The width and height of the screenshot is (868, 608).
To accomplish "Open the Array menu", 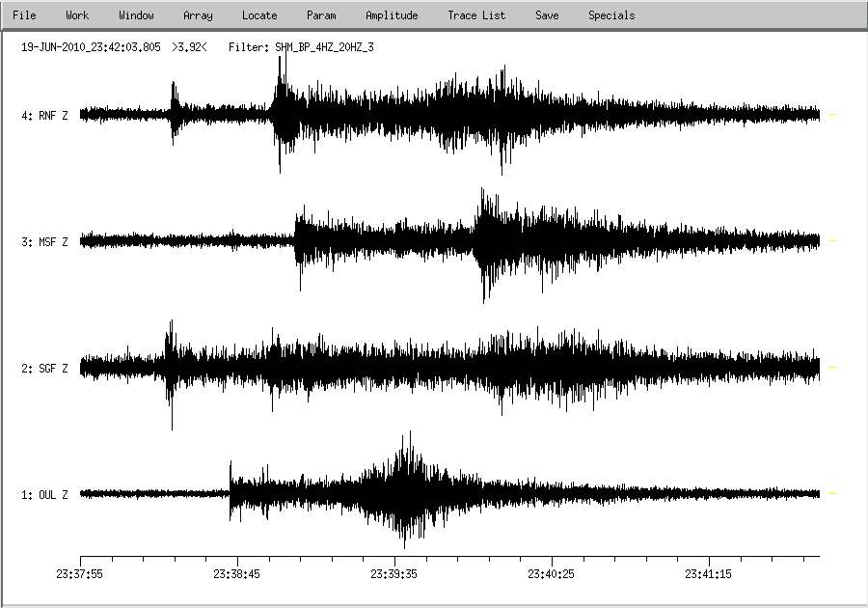I will click(x=198, y=15).
